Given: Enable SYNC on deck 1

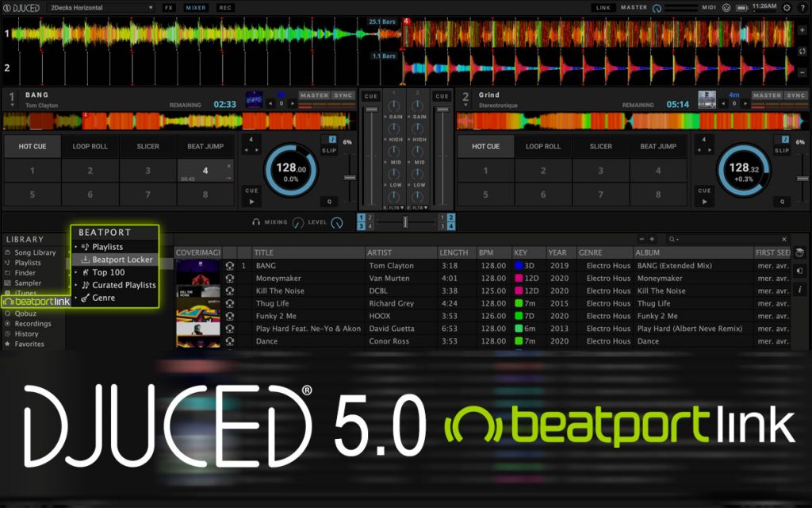Looking at the screenshot, I should [344, 94].
